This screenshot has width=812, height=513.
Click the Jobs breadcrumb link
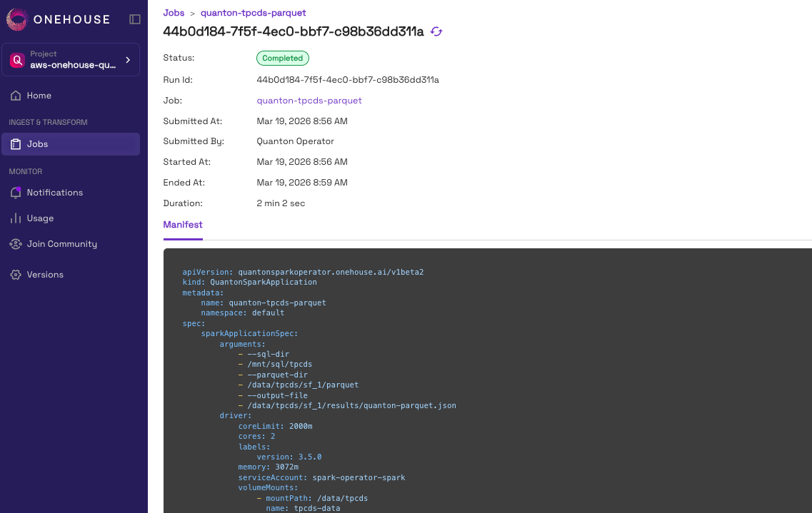pyautogui.click(x=174, y=13)
